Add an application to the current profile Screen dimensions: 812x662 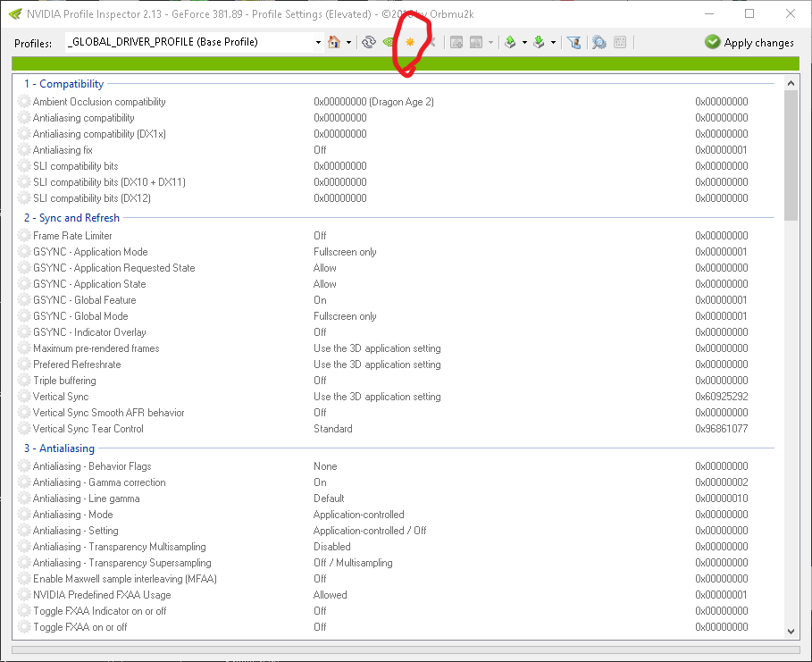click(x=456, y=42)
